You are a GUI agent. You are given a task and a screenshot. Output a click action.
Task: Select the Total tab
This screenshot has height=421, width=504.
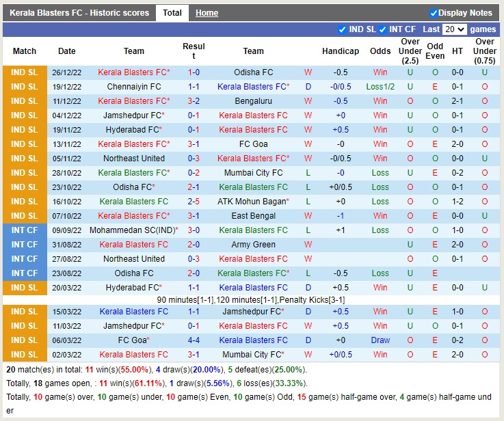pyautogui.click(x=172, y=13)
